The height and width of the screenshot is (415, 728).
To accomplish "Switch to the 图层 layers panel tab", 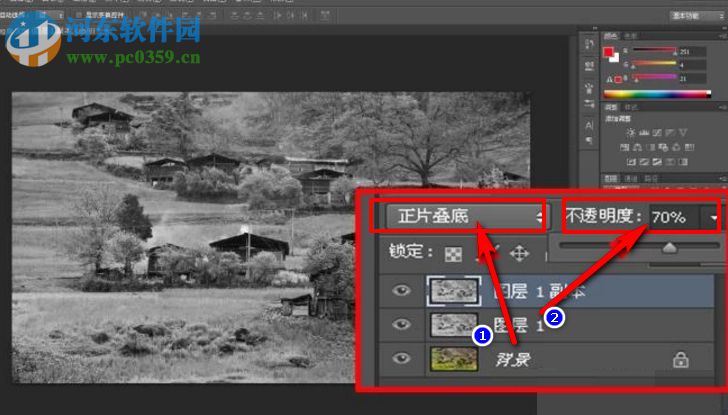I will (x=611, y=179).
